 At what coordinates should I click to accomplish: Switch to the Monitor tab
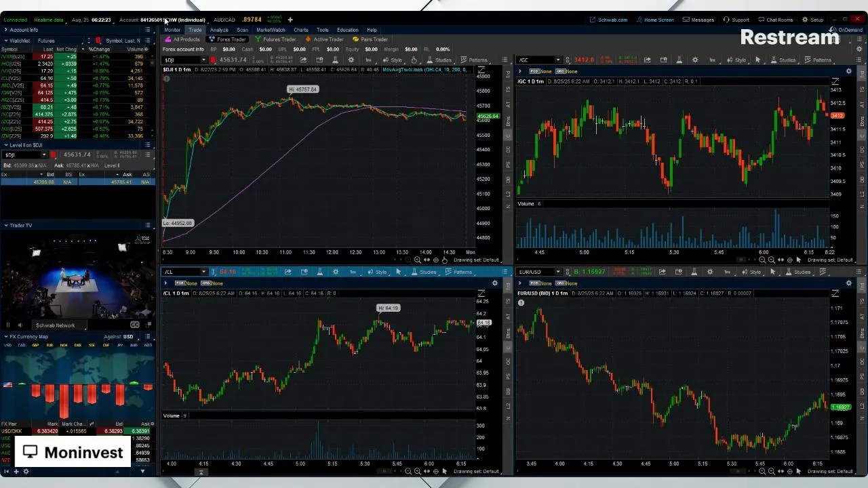172,30
